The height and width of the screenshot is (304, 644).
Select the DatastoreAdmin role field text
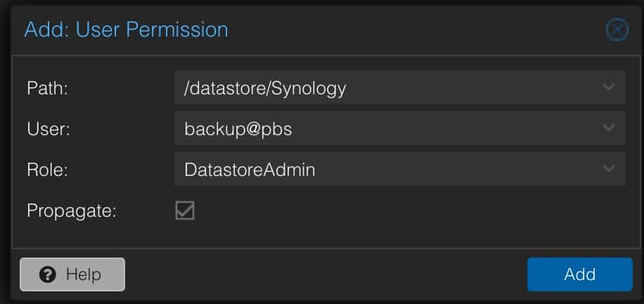click(x=249, y=170)
